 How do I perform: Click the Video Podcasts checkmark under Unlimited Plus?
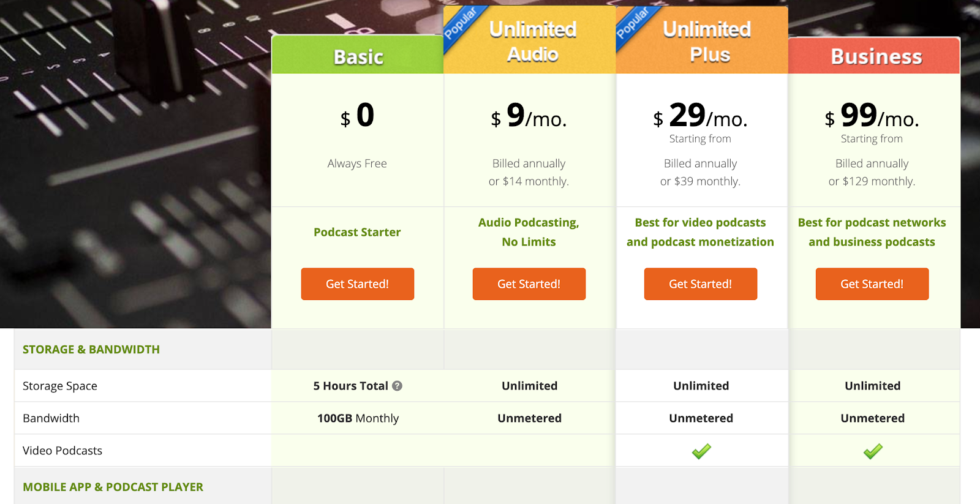pos(701,451)
